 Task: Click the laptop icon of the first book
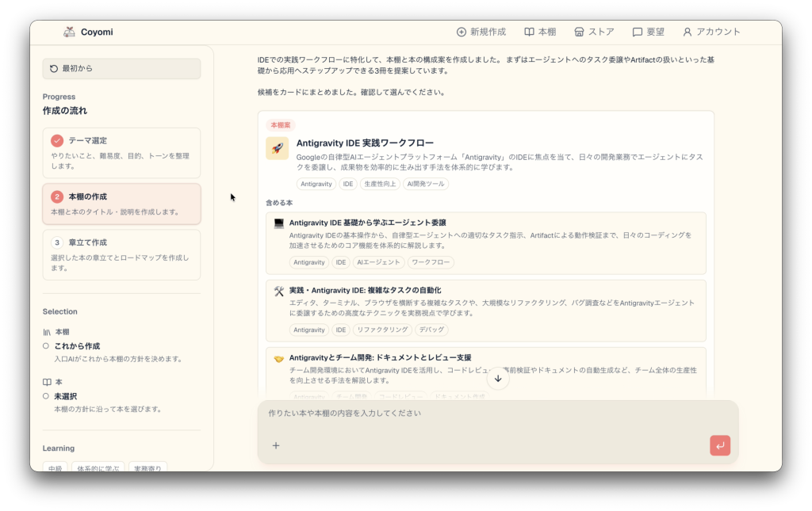click(x=279, y=223)
